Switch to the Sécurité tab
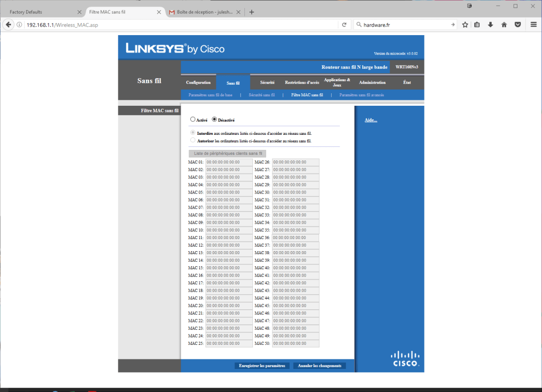542x392 pixels. [x=267, y=82]
